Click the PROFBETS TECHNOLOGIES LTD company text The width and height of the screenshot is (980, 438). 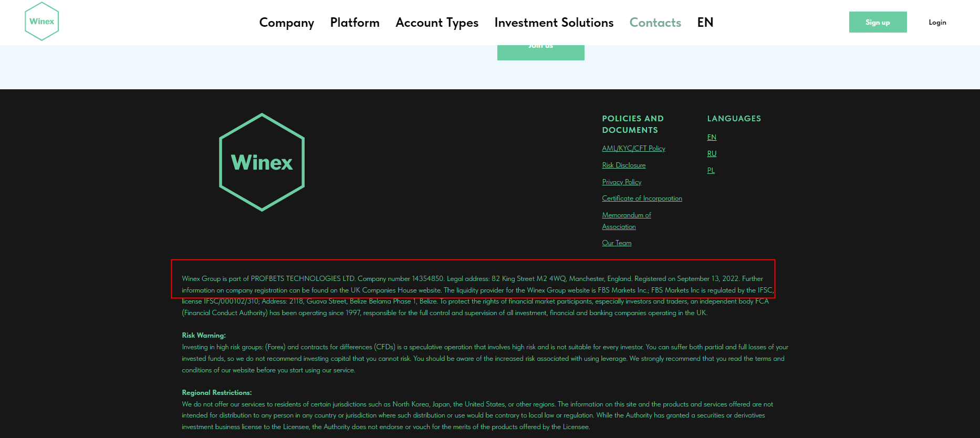click(x=303, y=279)
